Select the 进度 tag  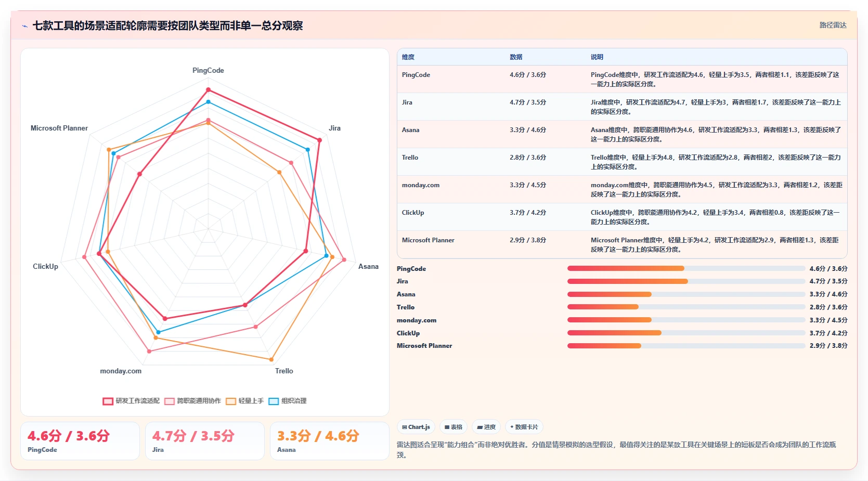(486, 427)
